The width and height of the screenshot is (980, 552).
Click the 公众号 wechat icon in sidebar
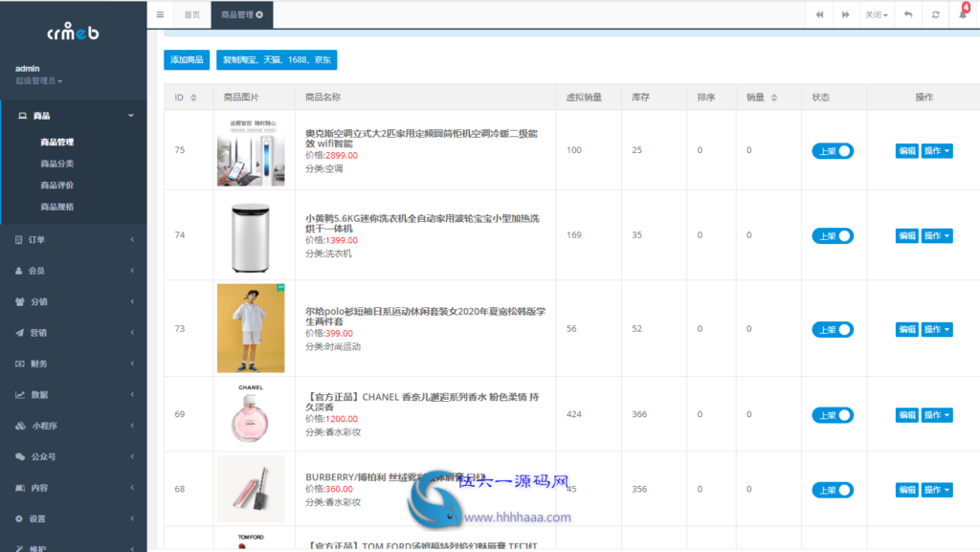coord(20,456)
